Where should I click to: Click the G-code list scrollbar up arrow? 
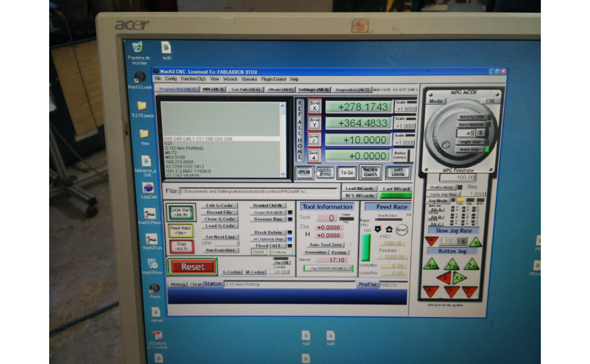[x=283, y=106]
